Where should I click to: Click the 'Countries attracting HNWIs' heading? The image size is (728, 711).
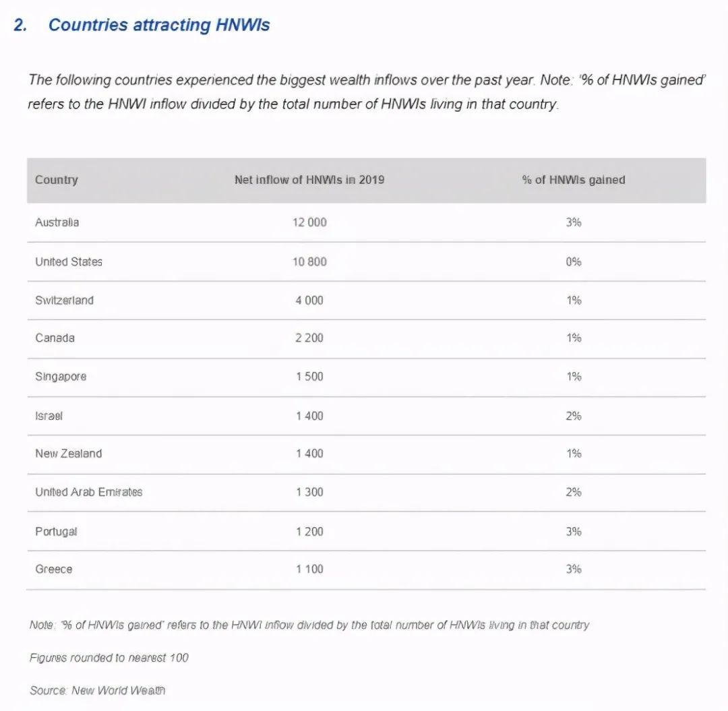coord(159,25)
